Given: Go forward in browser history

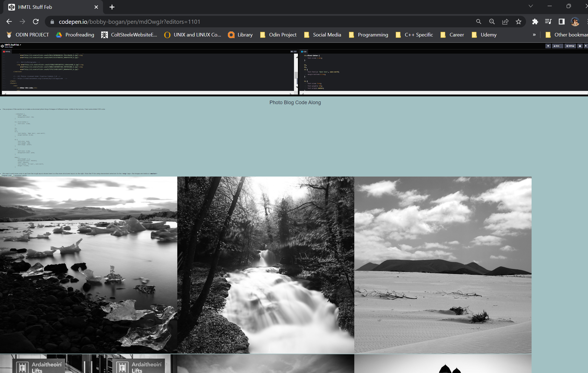Looking at the screenshot, I should [x=22, y=22].
